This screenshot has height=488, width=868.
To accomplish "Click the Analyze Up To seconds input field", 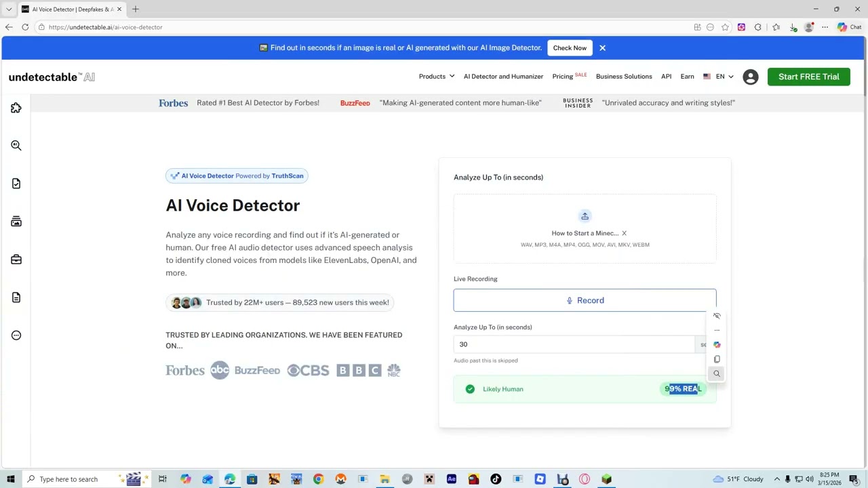I will click(574, 344).
